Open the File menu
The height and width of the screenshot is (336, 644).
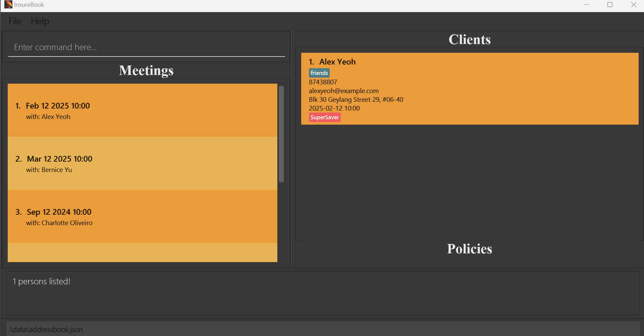click(x=15, y=21)
